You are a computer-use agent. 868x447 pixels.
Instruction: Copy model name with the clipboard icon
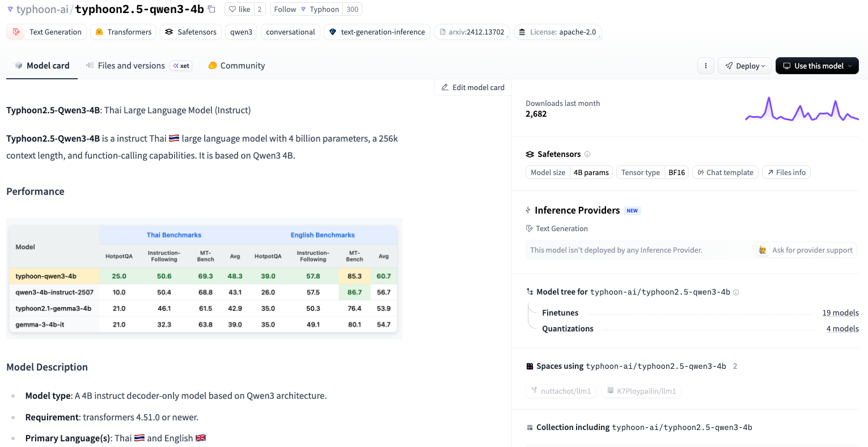click(x=211, y=9)
